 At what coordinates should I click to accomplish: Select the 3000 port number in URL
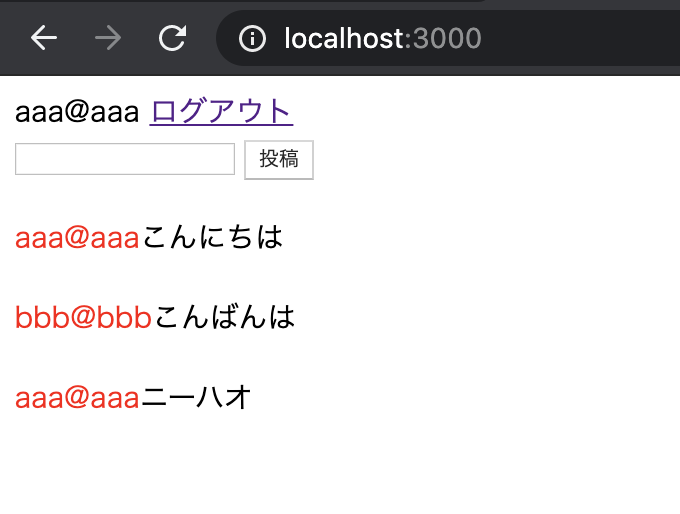447,39
